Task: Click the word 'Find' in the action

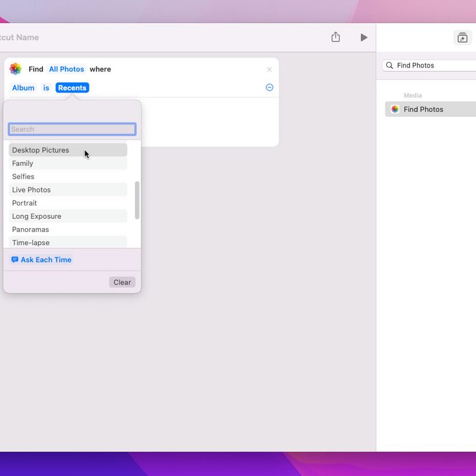Action: 36,69
